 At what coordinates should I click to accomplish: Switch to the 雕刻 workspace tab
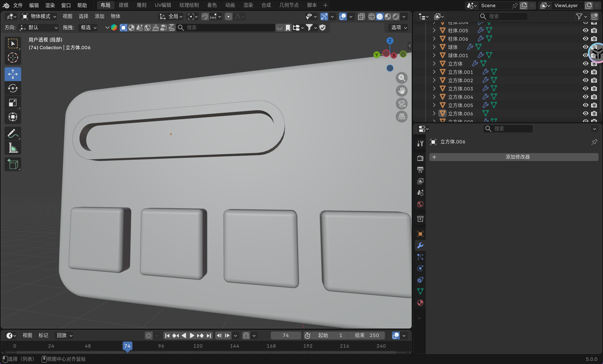pyautogui.click(x=141, y=5)
